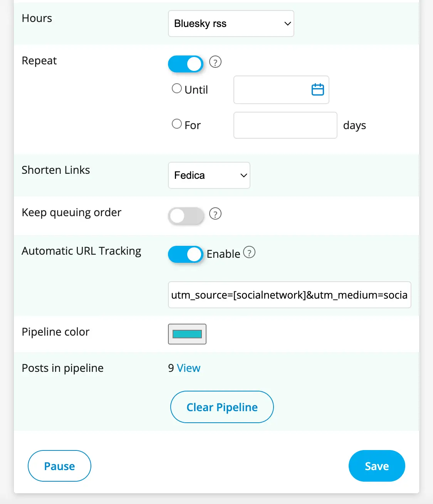The height and width of the screenshot is (504, 433).
Task: Focus the For days number field
Action: [x=285, y=125]
